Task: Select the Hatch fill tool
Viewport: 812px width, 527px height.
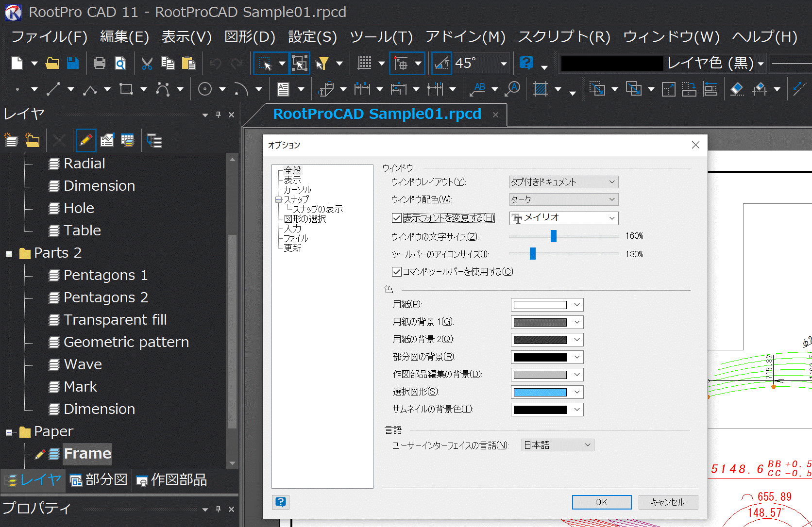Action: pyautogui.click(x=540, y=89)
